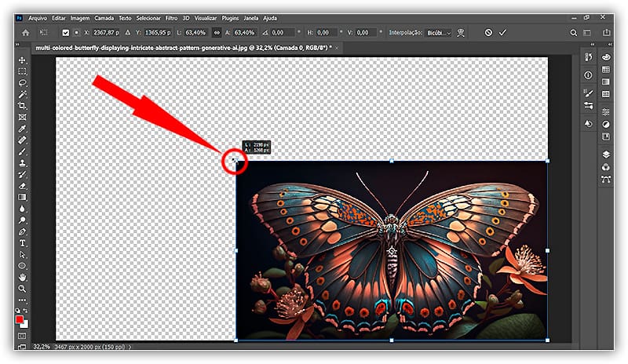Open the Filtro menu
This screenshot has width=628, height=364.
[x=171, y=18]
